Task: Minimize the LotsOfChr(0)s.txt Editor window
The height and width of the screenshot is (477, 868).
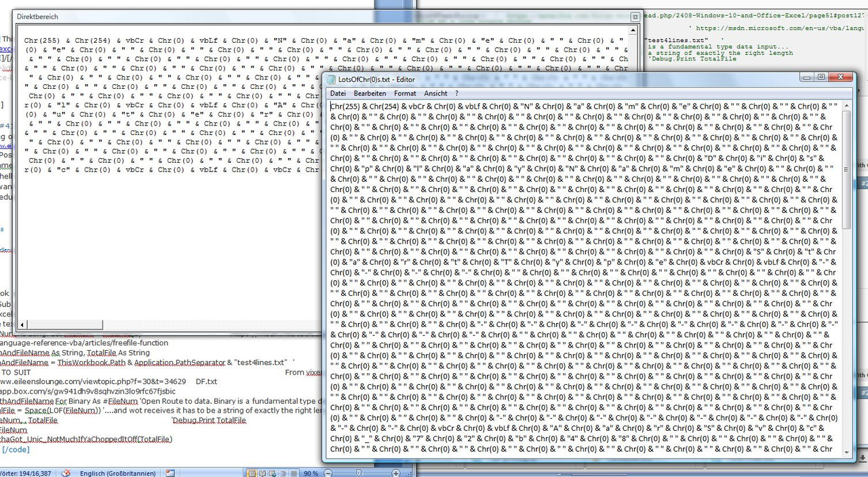Action: click(807, 77)
